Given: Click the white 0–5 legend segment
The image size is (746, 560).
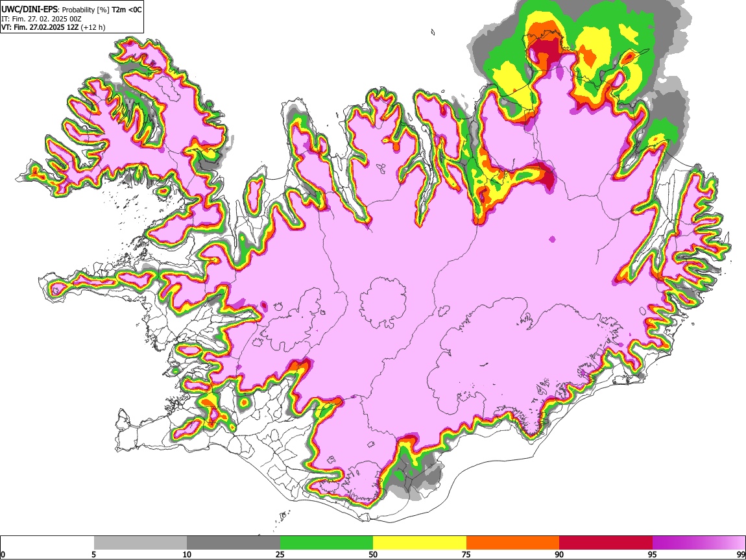Looking at the screenshot, I should pyautogui.click(x=47, y=543).
